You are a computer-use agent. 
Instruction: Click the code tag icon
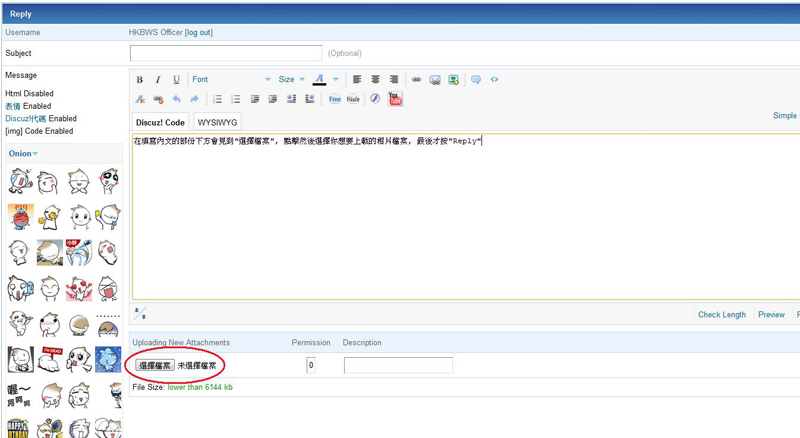click(x=494, y=80)
